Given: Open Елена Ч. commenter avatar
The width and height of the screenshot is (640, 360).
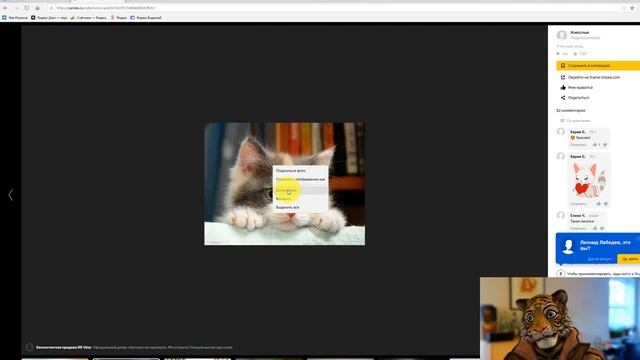Looking at the screenshot, I should [561, 215].
